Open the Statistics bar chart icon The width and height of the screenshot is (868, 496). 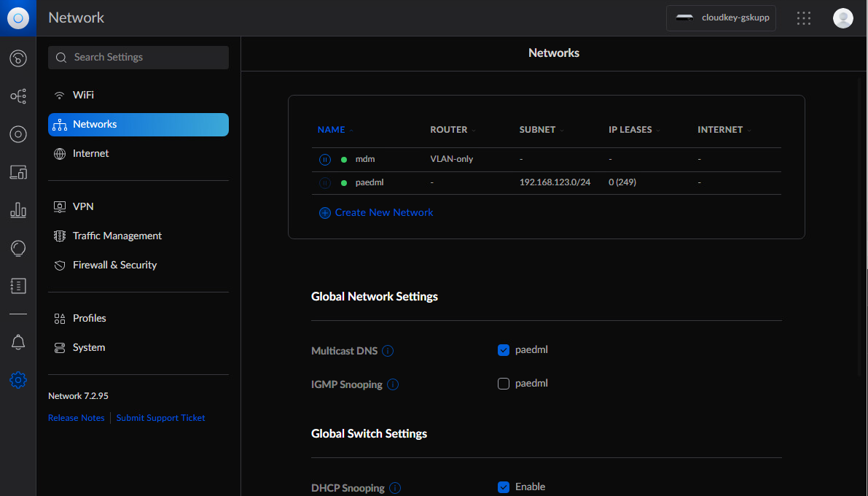(18, 210)
